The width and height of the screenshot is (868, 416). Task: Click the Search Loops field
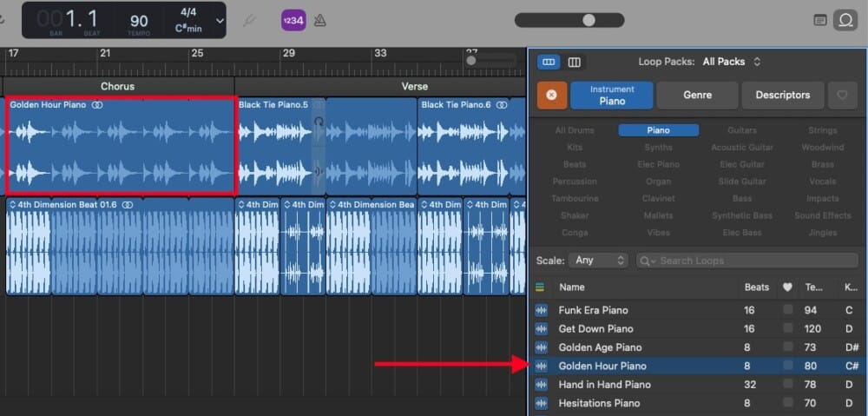[747, 261]
